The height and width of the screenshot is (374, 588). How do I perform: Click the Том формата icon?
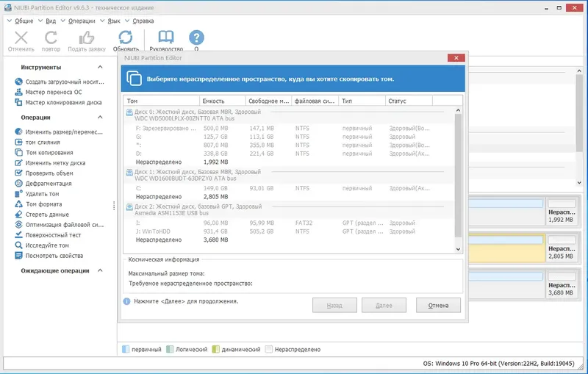[19, 204]
